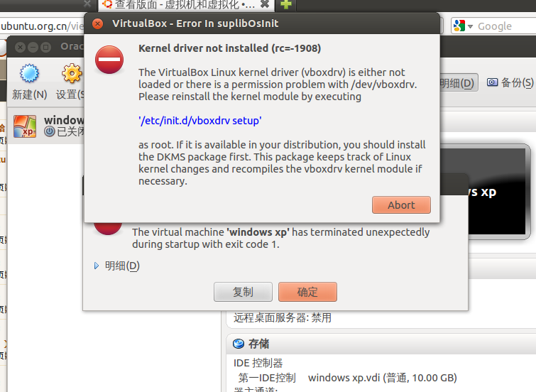
Task: Open new browser tab with green plus
Action: 286,4
